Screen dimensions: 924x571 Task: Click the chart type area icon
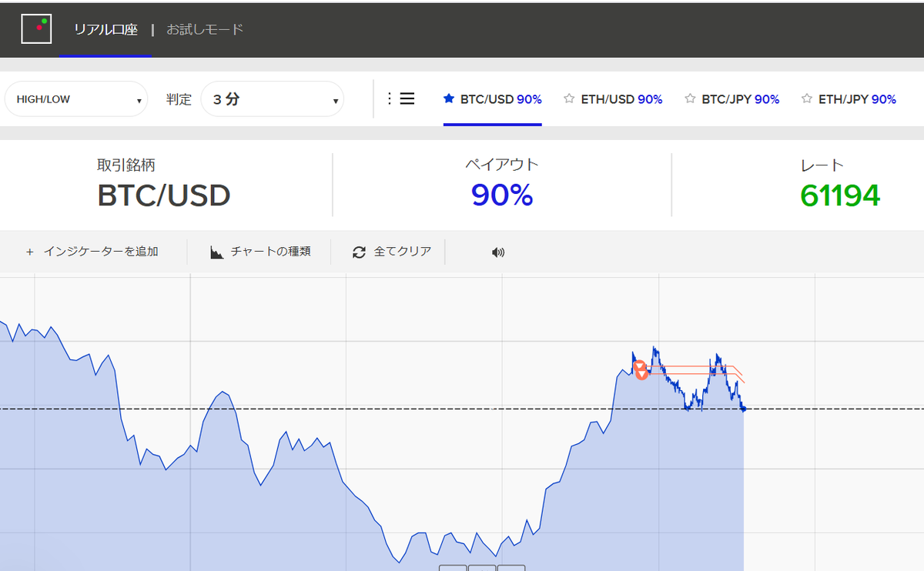tap(217, 252)
